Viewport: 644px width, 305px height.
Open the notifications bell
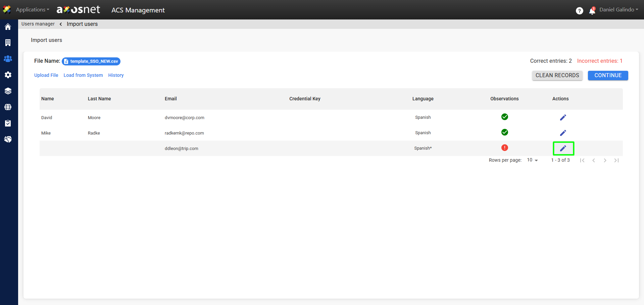click(x=592, y=11)
